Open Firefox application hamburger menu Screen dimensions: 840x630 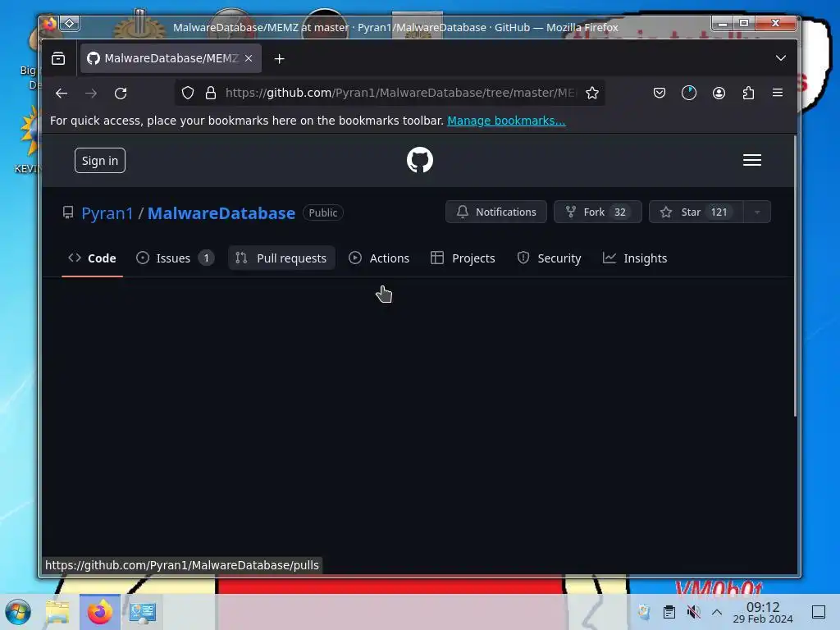778,93
